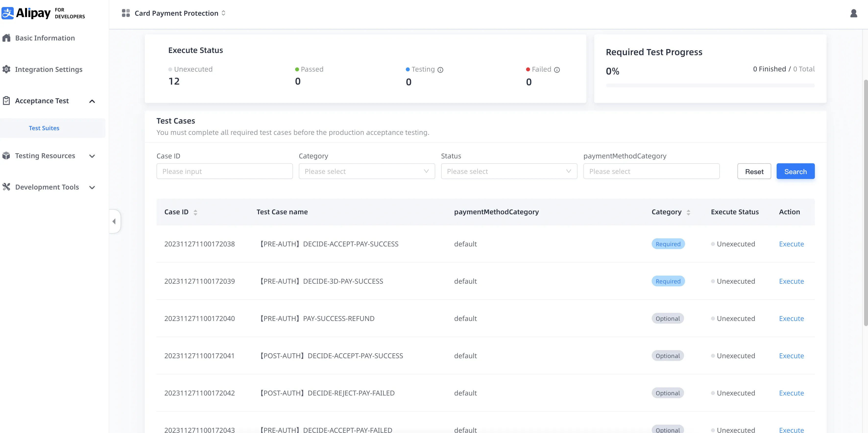Screen dimensions: 868x433
Task: Select Test Suites submenu item
Action: click(x=44, y=128)
